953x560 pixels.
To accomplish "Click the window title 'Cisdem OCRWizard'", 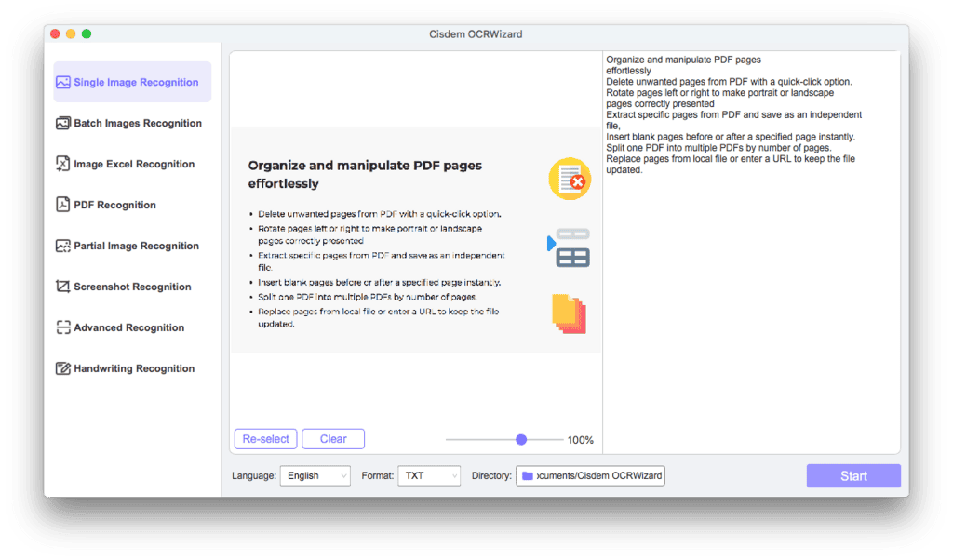I will [476, 34].
